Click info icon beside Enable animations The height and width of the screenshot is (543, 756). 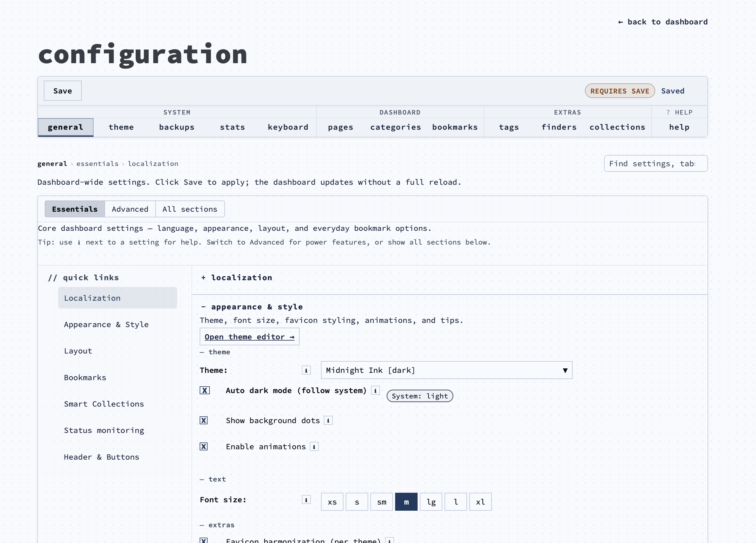tap(314, 447)
